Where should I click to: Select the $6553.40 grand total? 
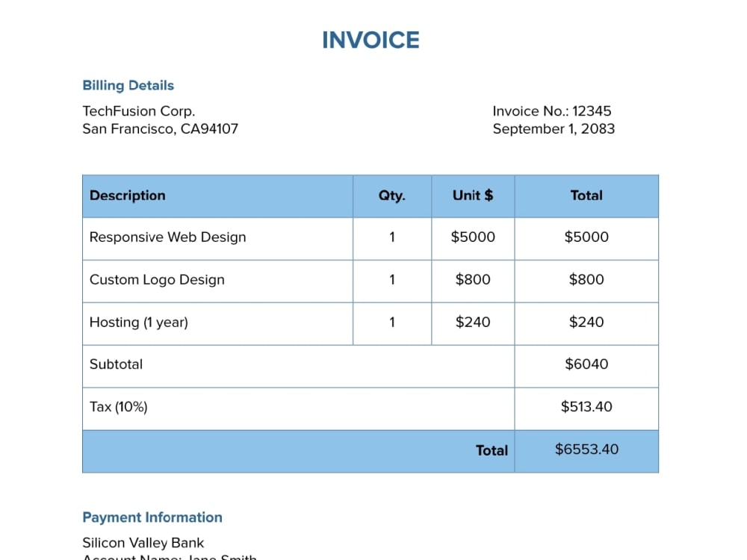tap(586, 449)
